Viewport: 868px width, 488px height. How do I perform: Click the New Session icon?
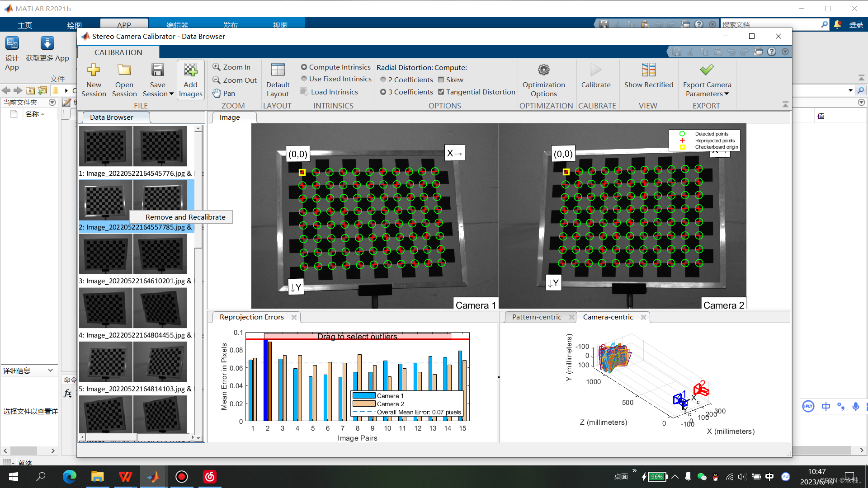(x=94, y=70)
